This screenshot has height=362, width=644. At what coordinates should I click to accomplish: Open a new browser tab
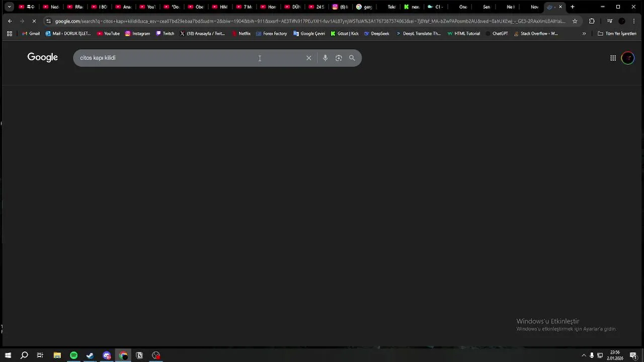tap(573, 7)
